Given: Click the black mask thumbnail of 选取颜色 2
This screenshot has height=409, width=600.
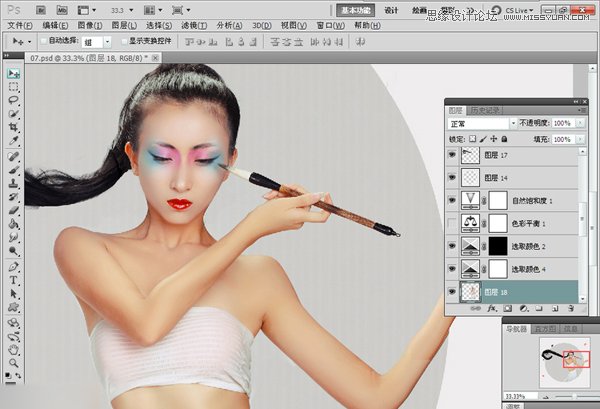Looking at the screenshot, I should [x=498, y=246].
